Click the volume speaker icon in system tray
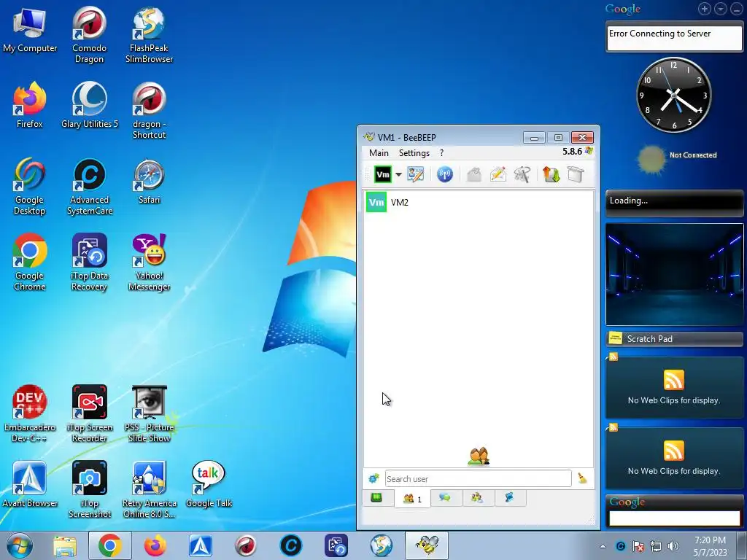This screenshot has width=747, height=560. pos(673,546)
